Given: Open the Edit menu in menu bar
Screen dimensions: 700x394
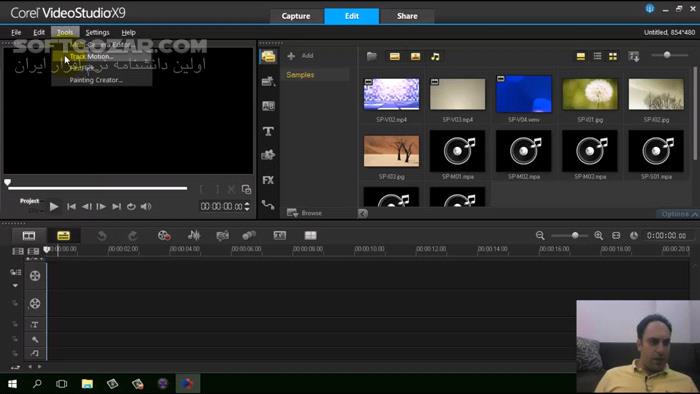Looking at the screenshot, I should 39,32.
